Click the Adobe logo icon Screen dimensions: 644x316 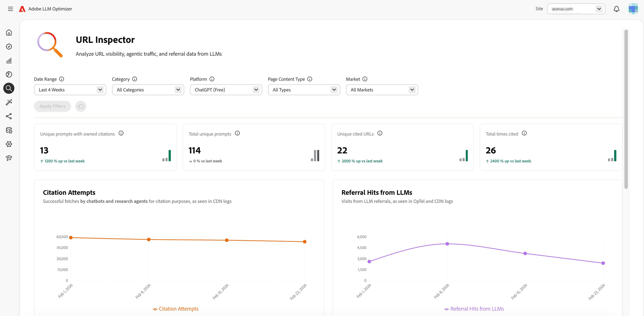pyautogui.click(x=22, y=9)
